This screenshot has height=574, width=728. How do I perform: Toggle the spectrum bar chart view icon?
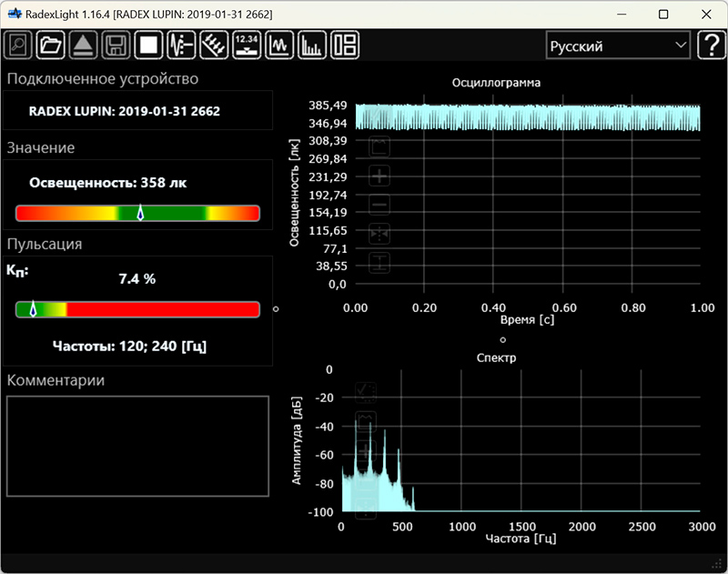[312, 45]
